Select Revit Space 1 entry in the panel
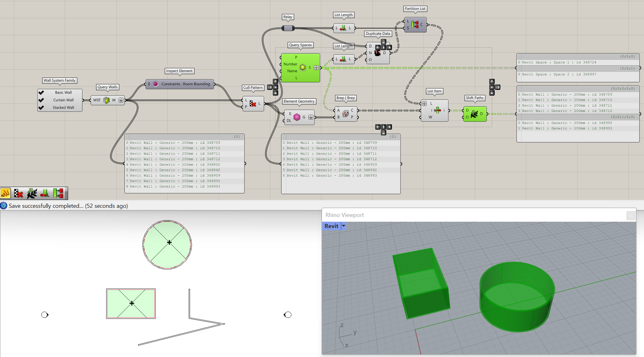644x357 pixels. (x=559, y=62)
